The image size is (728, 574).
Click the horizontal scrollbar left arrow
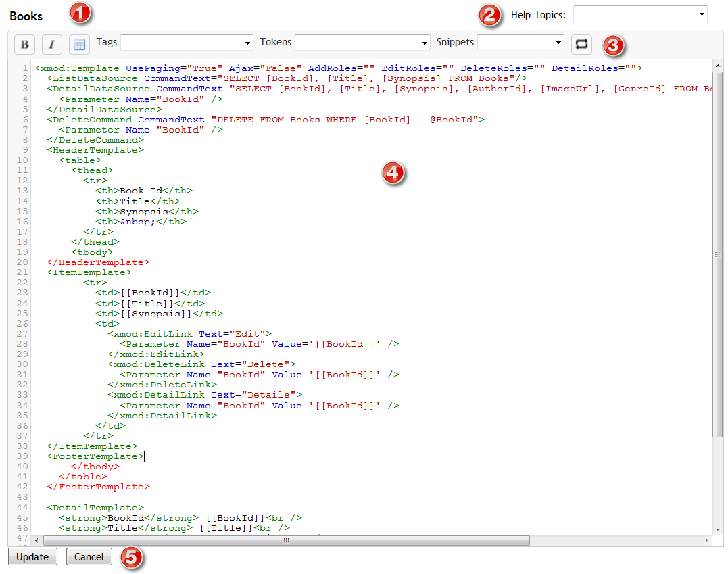(x=37, y=541)
